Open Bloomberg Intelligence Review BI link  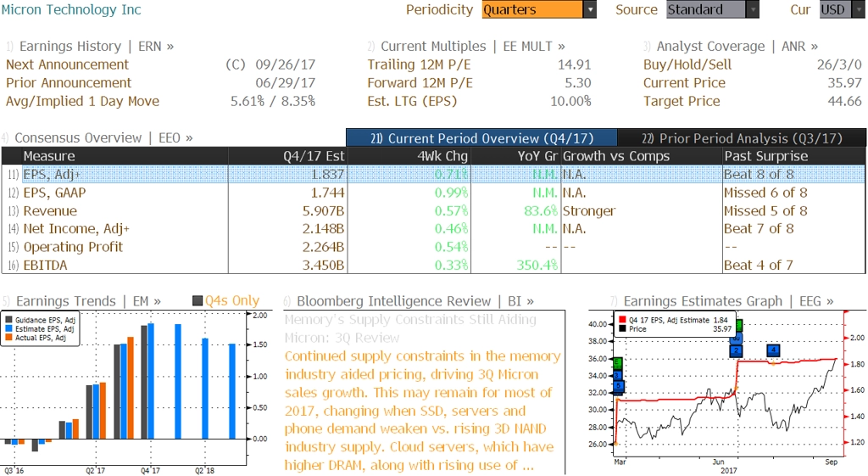[415, 301]
